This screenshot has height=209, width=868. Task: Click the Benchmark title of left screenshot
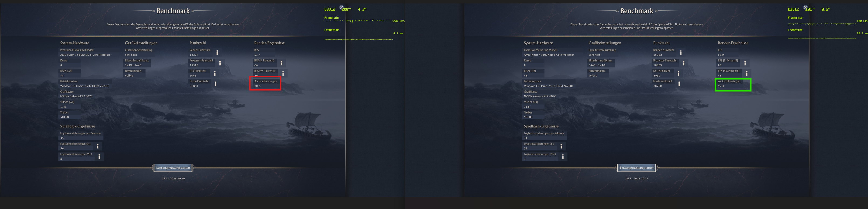click(x=173, y=11)
